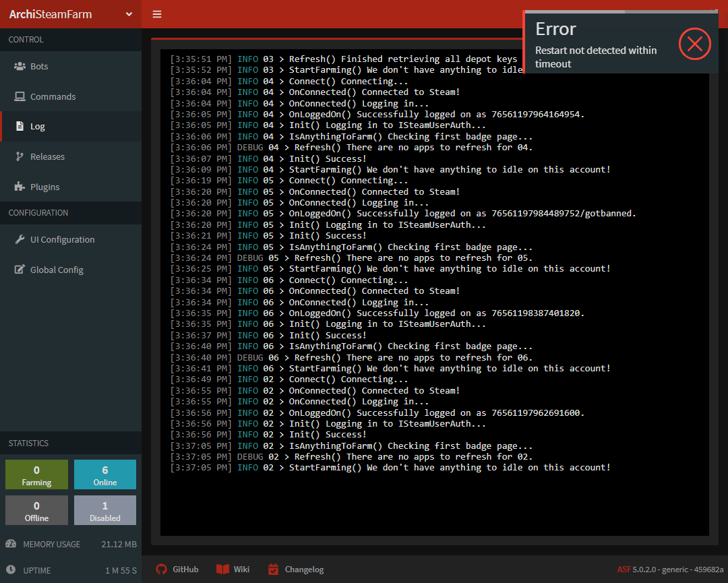The image size is (728, 583).
Task: Click the 1 Disabled statistics box
Action: [104, 510]
